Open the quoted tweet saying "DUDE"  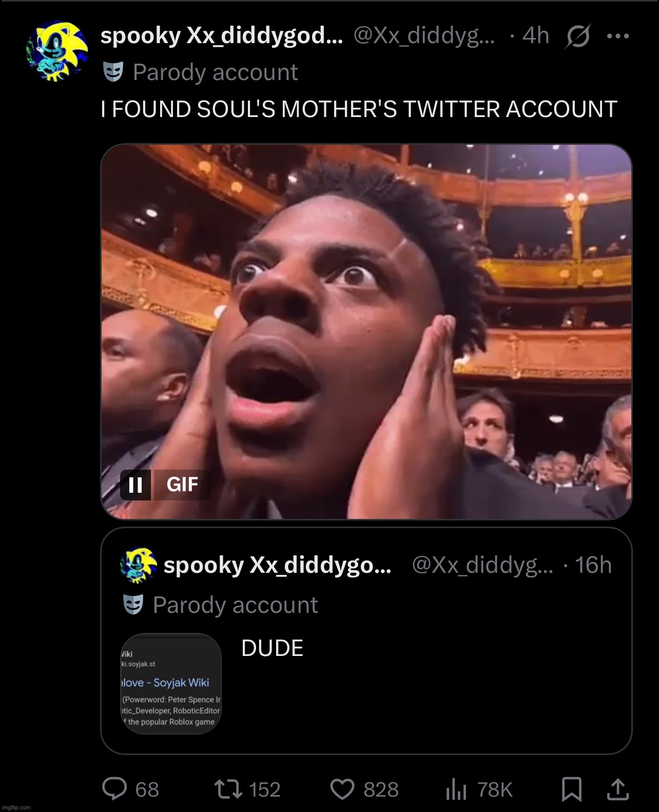point(272,648)
